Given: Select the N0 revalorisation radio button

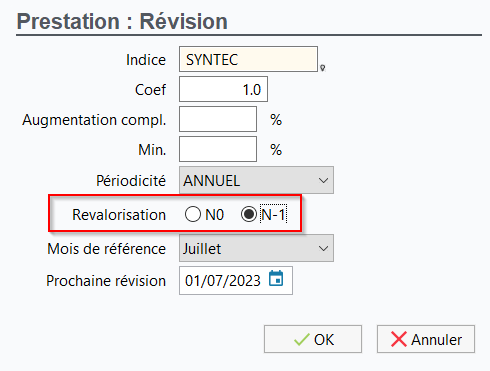Looking at the screenshot, I should click(193, 214).
